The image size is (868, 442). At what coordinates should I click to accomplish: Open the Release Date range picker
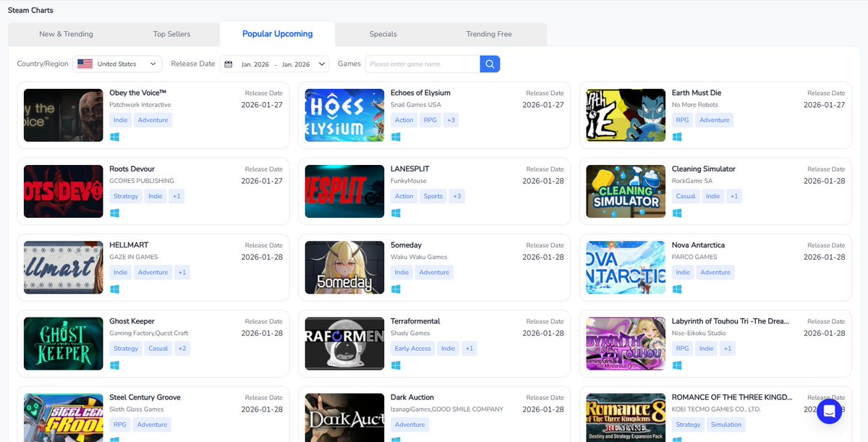point(274,64)
